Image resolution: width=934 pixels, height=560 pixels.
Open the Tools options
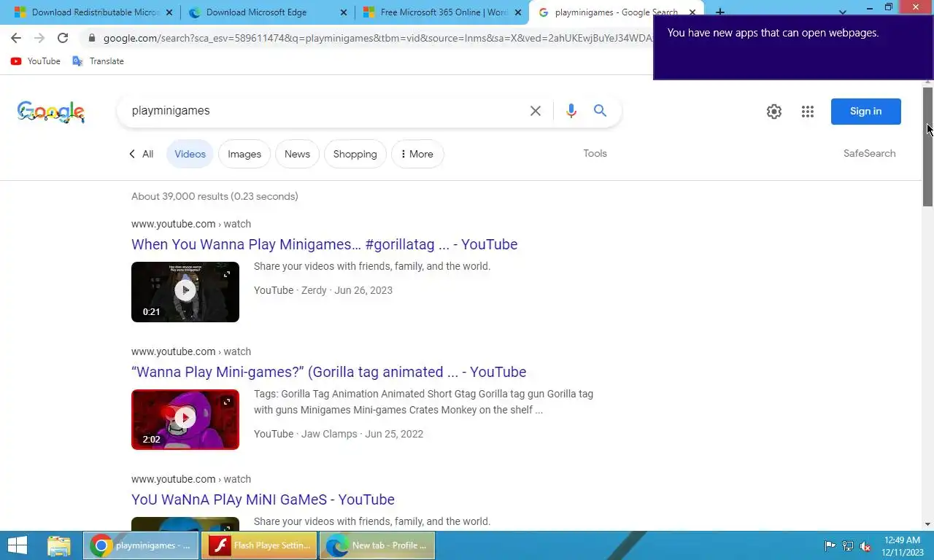pos(595,153)
